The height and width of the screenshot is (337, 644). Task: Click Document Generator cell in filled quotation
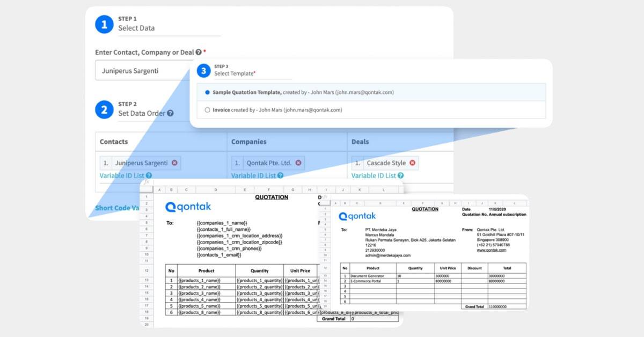pyautogui.click(x=372, y=276)
